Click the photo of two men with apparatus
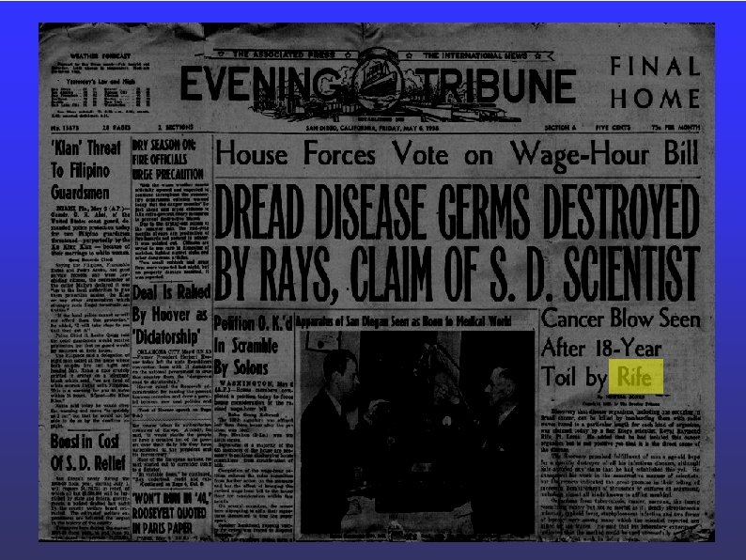This screenshot has width=746, height=560. (x=417, y=433)
